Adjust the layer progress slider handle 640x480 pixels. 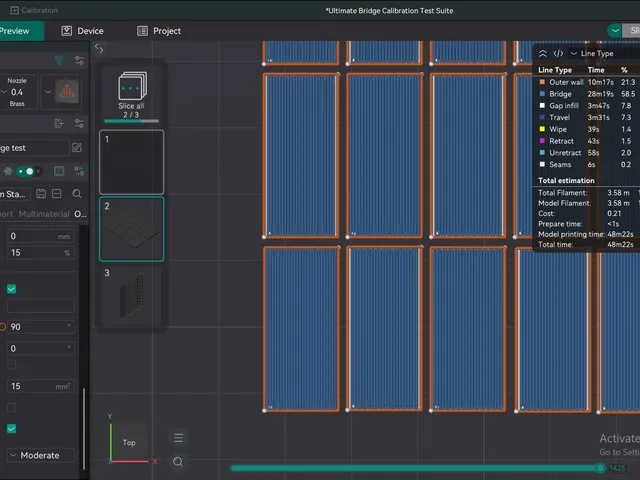(x=600, y=468)
